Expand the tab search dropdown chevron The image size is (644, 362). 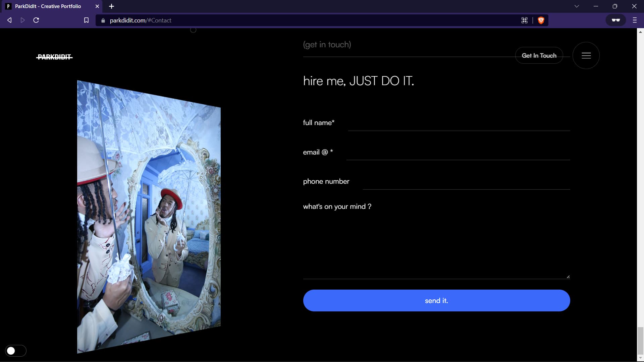pos(577,6)
